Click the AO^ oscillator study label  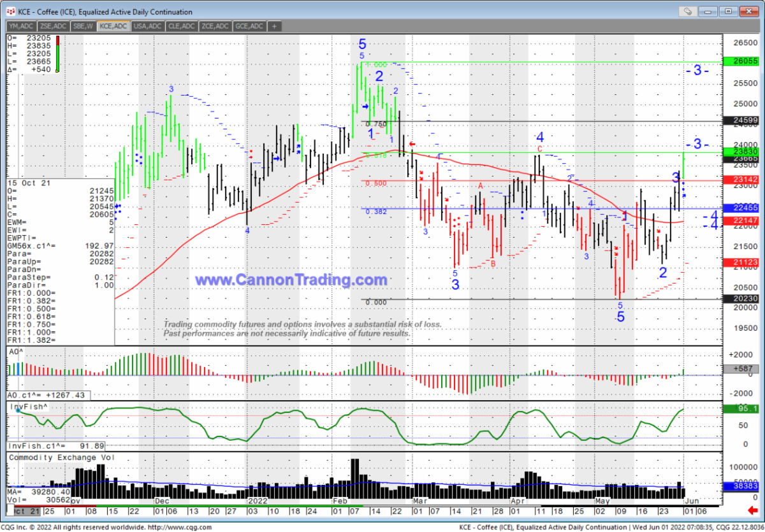tap(17, 351)
